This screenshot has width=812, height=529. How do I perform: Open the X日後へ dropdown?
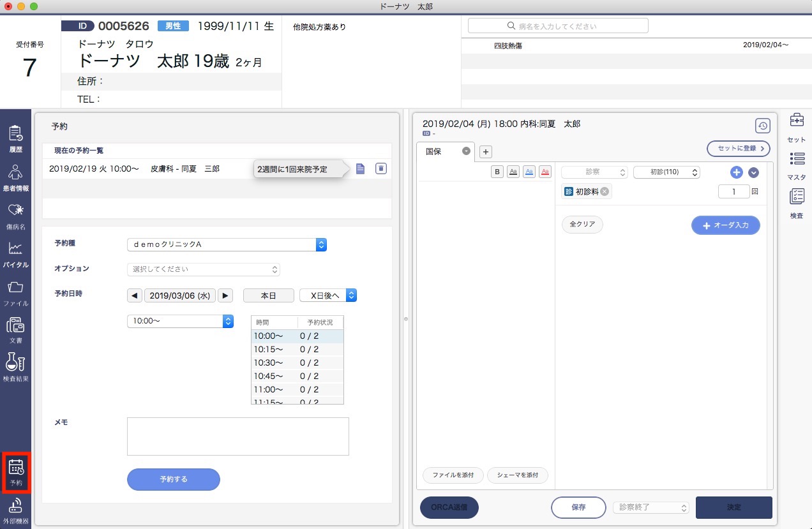pyautogui.click(x=327, y=295)
